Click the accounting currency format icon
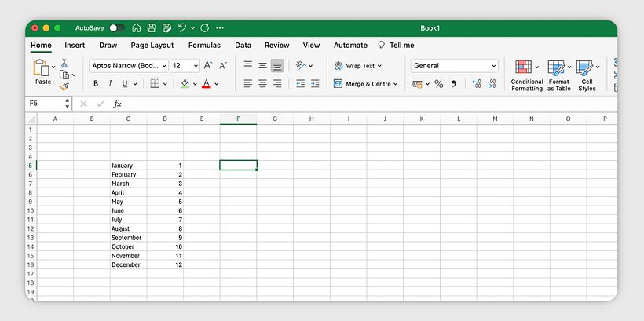The width and height of the screenshot is (644, 321). [417, 84]
